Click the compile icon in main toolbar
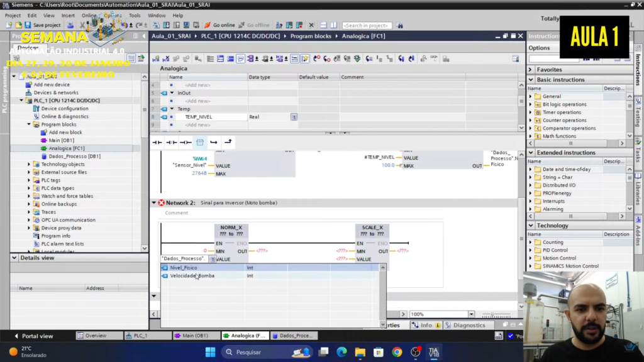The width and height of the screenshot is (644, 362). coord(156,25)
